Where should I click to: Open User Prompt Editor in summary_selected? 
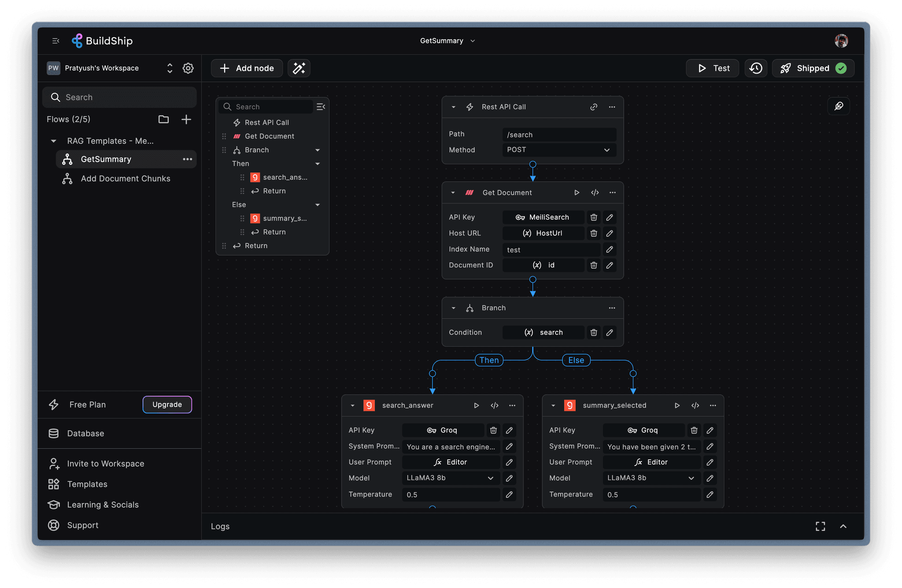coord(651,462)
